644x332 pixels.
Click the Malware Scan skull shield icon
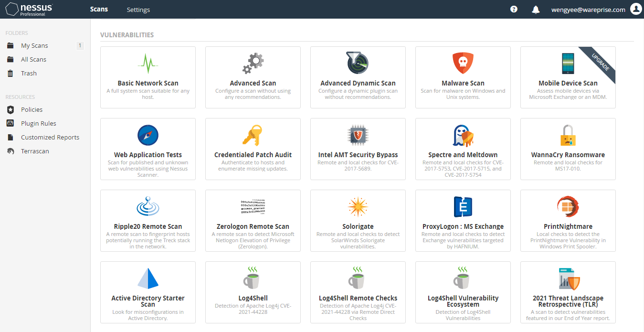click(x=463, y=63)
